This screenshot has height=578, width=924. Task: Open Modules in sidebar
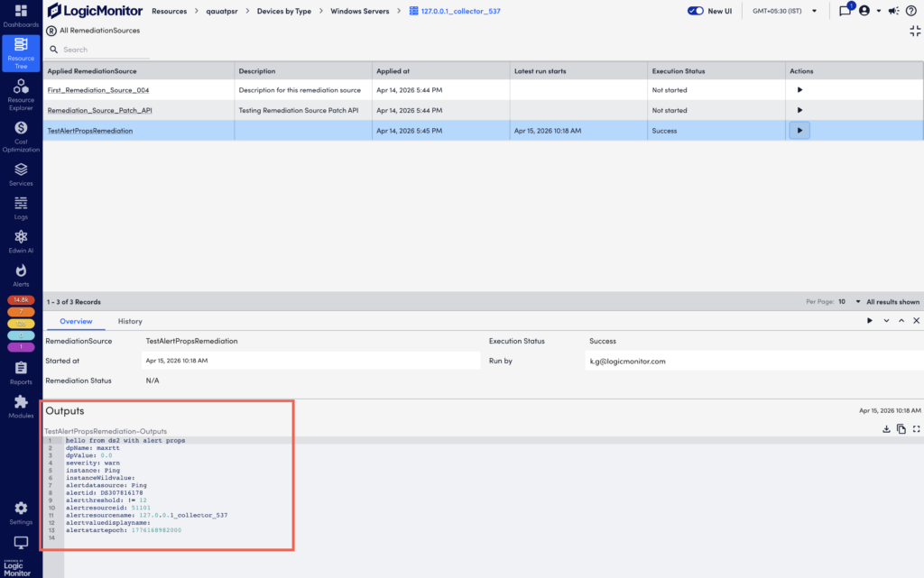coord(21,407)
